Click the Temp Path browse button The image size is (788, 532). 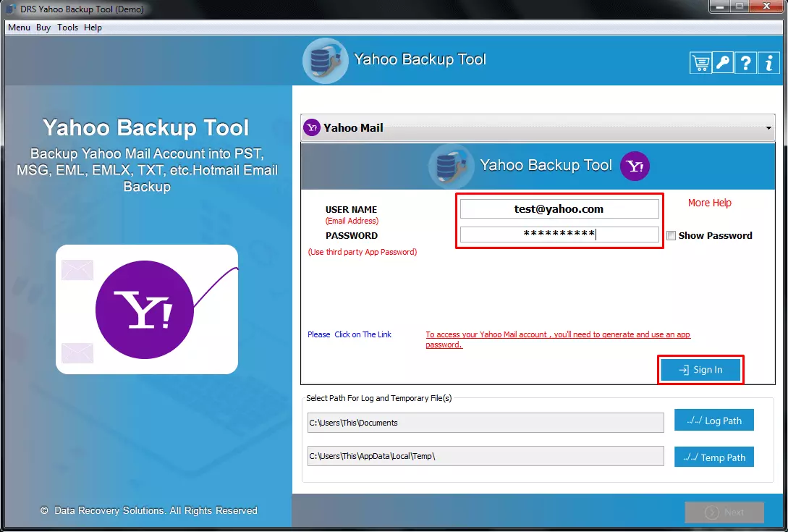(x=714, y=457)
